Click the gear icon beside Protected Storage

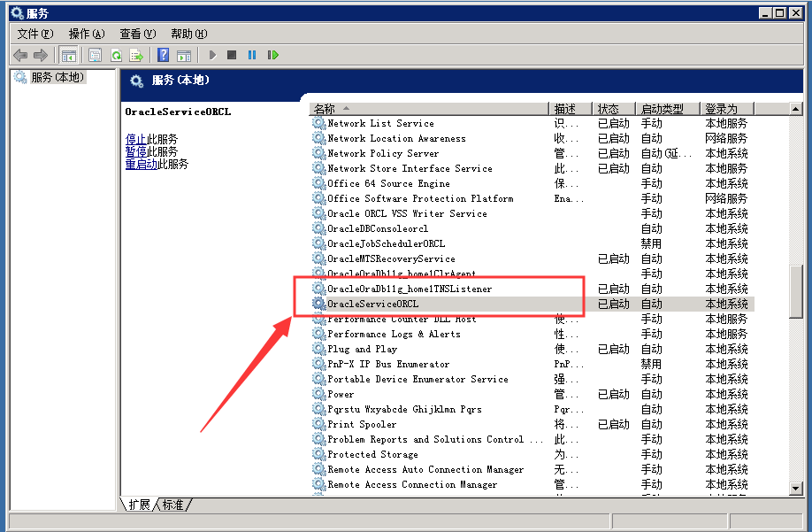(318, 454)
